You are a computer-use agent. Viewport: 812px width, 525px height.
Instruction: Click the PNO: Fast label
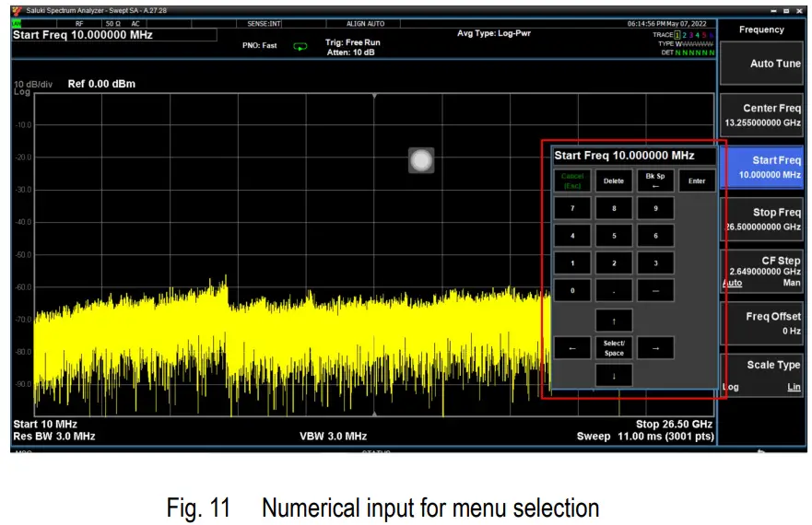(259, 45)
